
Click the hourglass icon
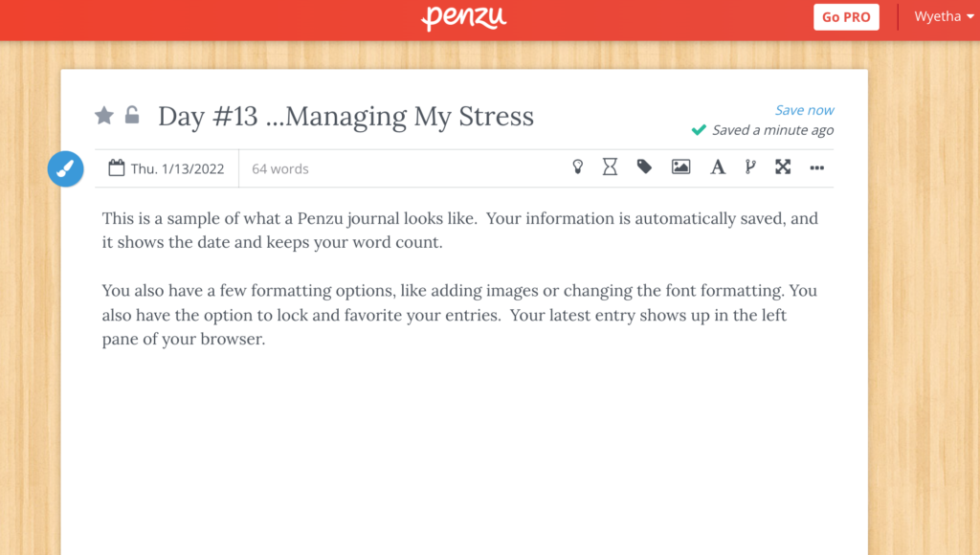click(x=610, y=167)
